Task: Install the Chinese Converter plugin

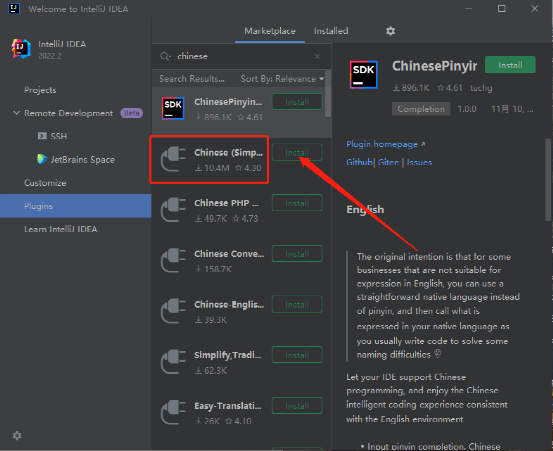Action: (297, 254)
